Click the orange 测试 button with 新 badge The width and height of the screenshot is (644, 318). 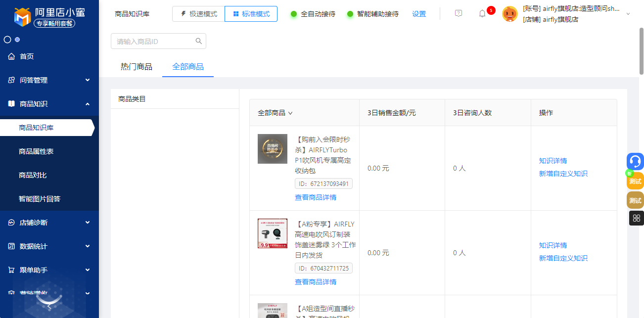point(635,181)
